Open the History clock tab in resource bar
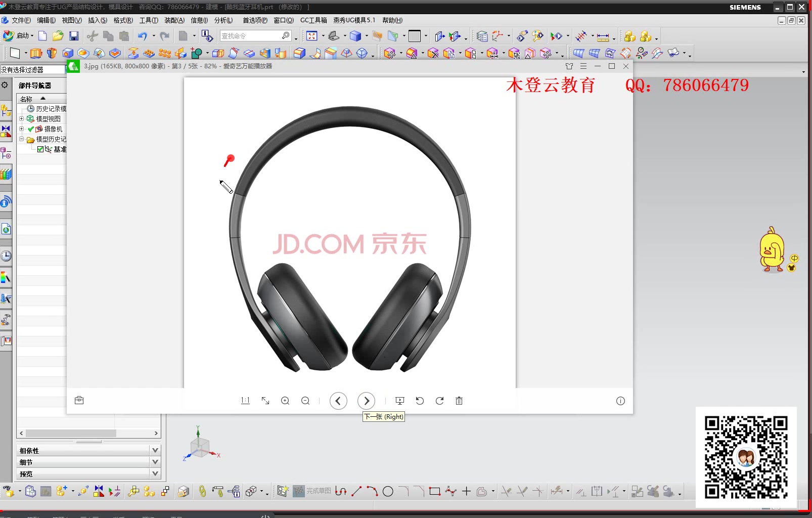This screenshot has height=518, width=812. coord(6,256)
